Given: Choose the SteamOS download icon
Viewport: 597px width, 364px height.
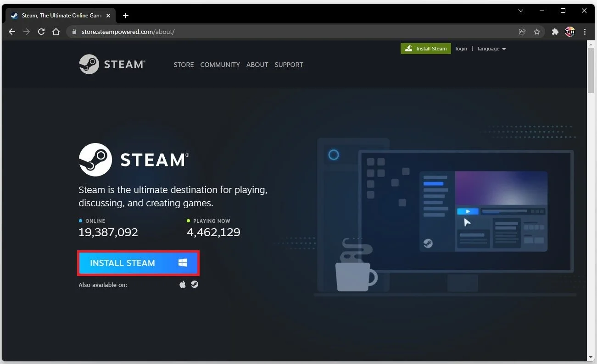Looking at the screenshot, I should [x=195, y=285].
